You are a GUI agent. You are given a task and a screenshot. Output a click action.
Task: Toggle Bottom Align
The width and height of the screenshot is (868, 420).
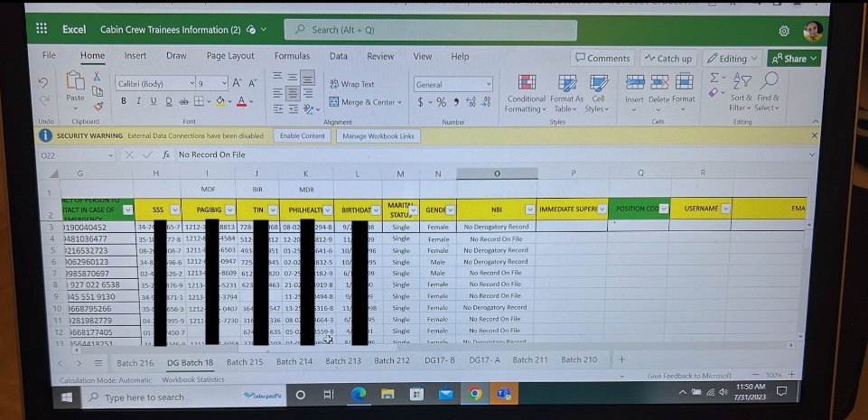[308, 77]
